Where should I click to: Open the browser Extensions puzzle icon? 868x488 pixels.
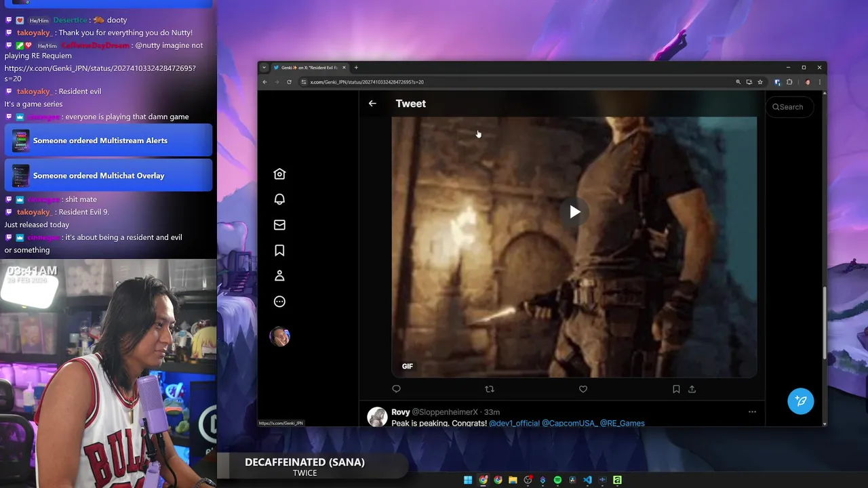pos(789,82)
